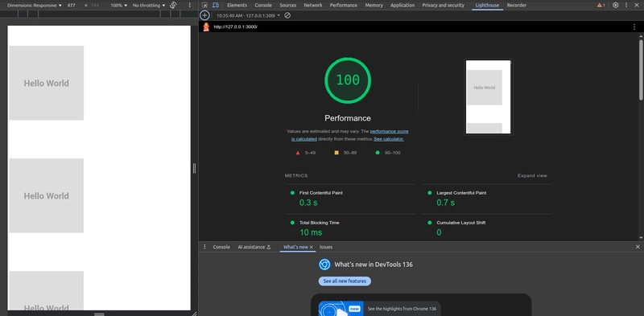Click the new Lighthouse report plus icon
Image resolution: width=644 pixels, height=316 pixels.
pyautogui.click(x=204, y=15)
